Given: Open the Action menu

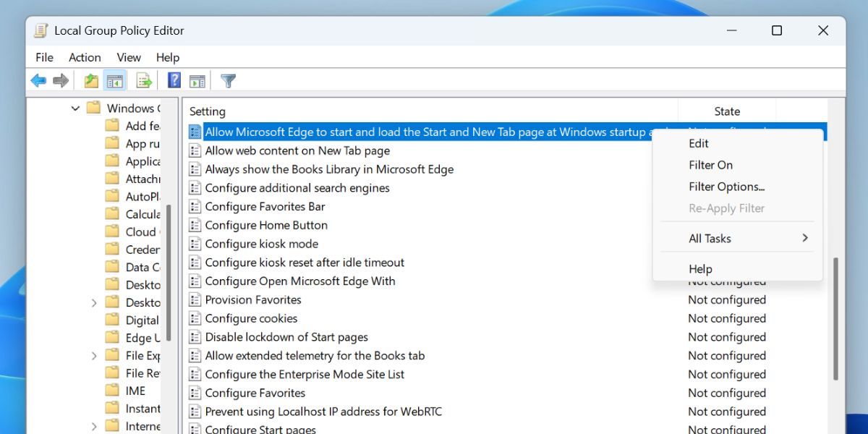Looking at the screenshot, I should coord(85,57).
